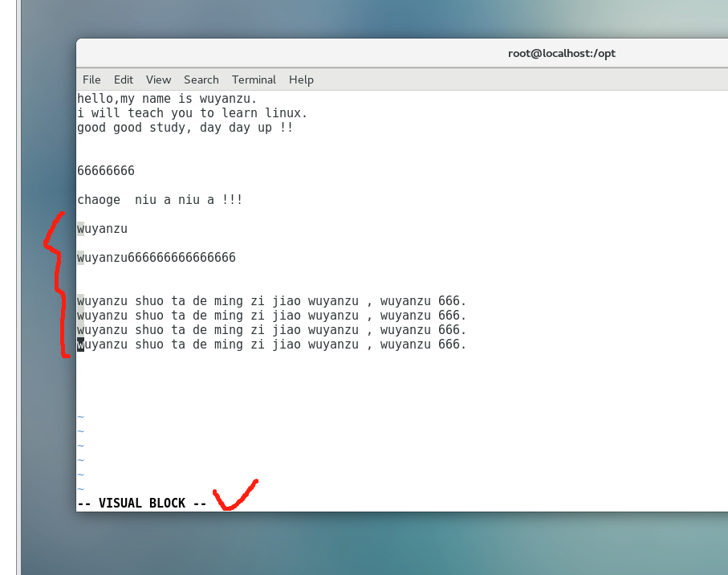Open the Terminal menu
The image size is (728, 575).
click(x=254, y=80)
